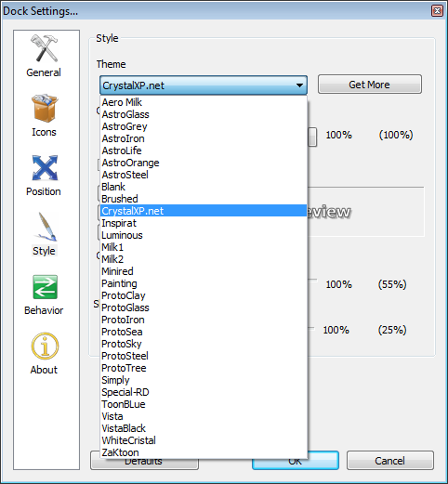Pick ProtoGlass from the dropdown list
The width and height of the screenshot is (448, 484).
[125, 308]
